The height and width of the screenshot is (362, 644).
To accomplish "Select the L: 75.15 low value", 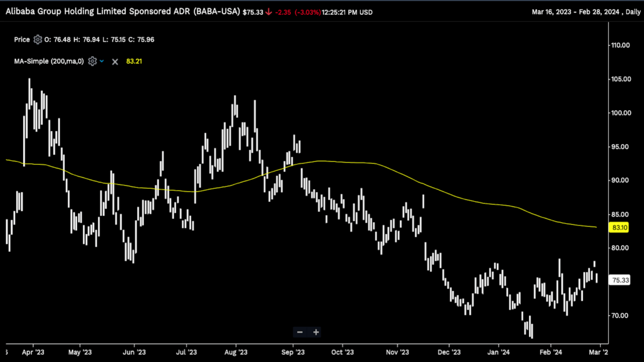I will click(113, 39).
